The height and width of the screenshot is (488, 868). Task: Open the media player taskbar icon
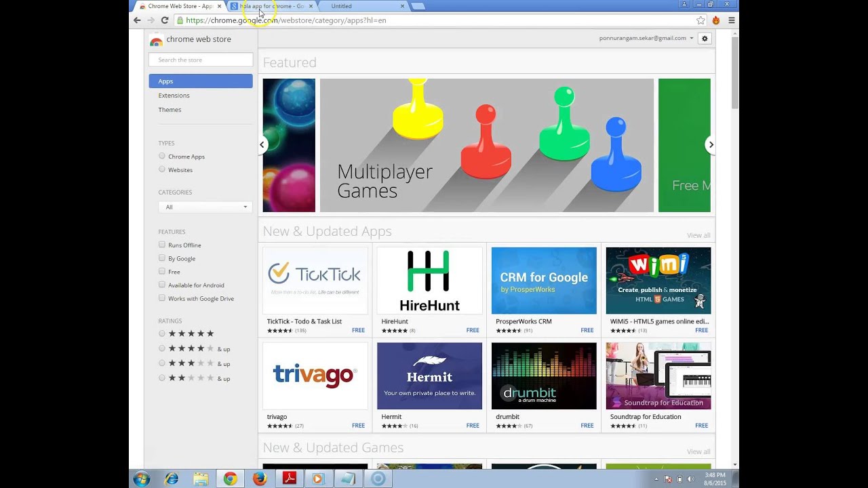[319, 479]
